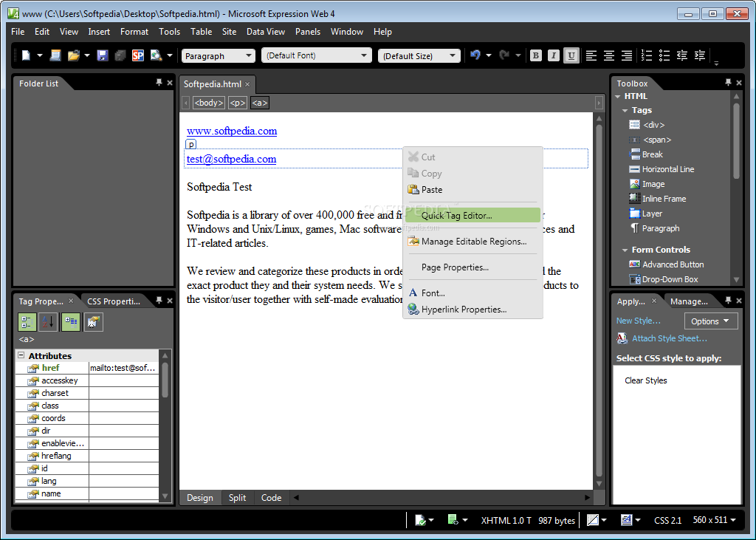Pin the Folder List panel
The width and height of the screenshot is (756, 540).
click(159, 83)
